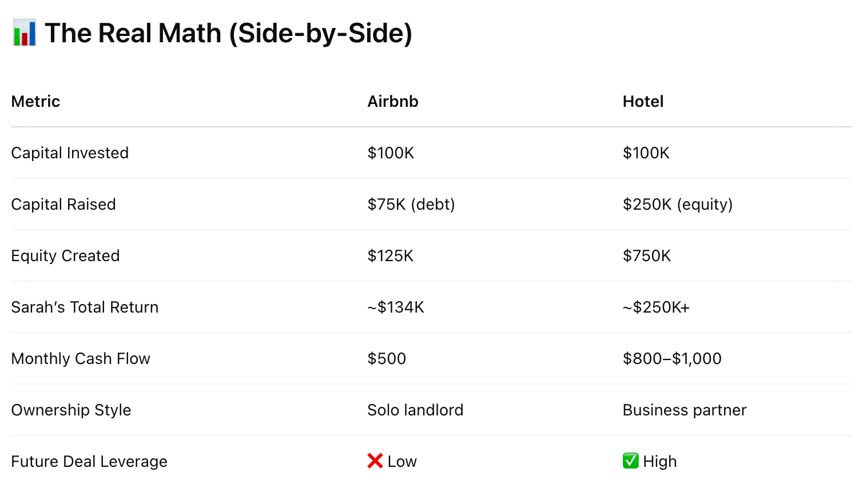Click the Solo landlord cell
Viewport: 859px width, 504px height.
[x=415, y=410]
